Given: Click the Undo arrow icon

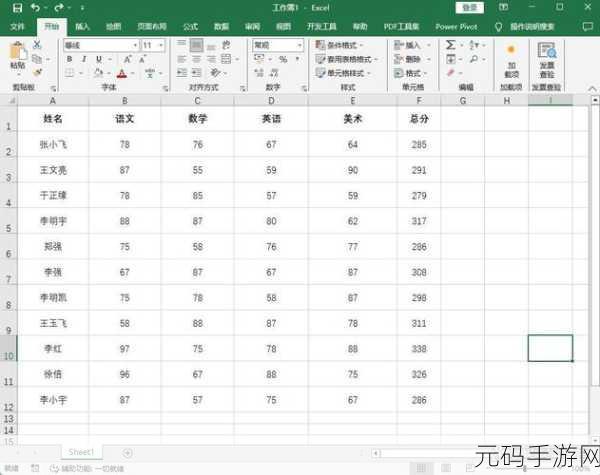Looking at the screenshot, I should pos(35,7).
